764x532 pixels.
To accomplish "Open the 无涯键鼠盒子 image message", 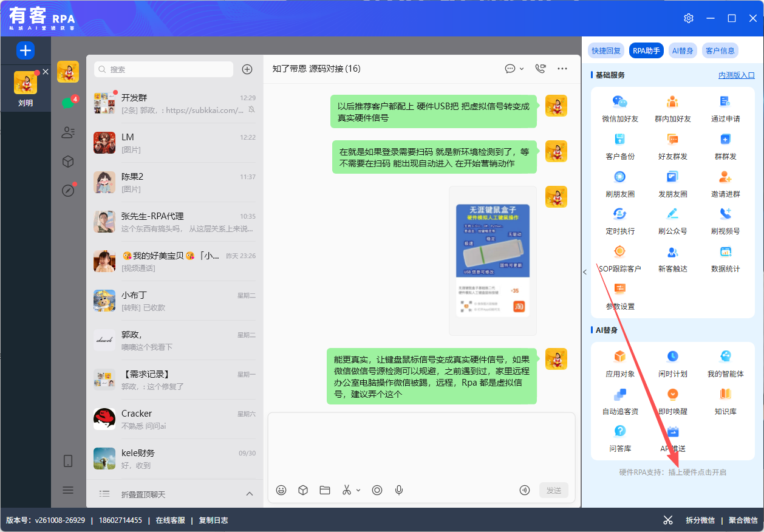I will tap(493, 261).
